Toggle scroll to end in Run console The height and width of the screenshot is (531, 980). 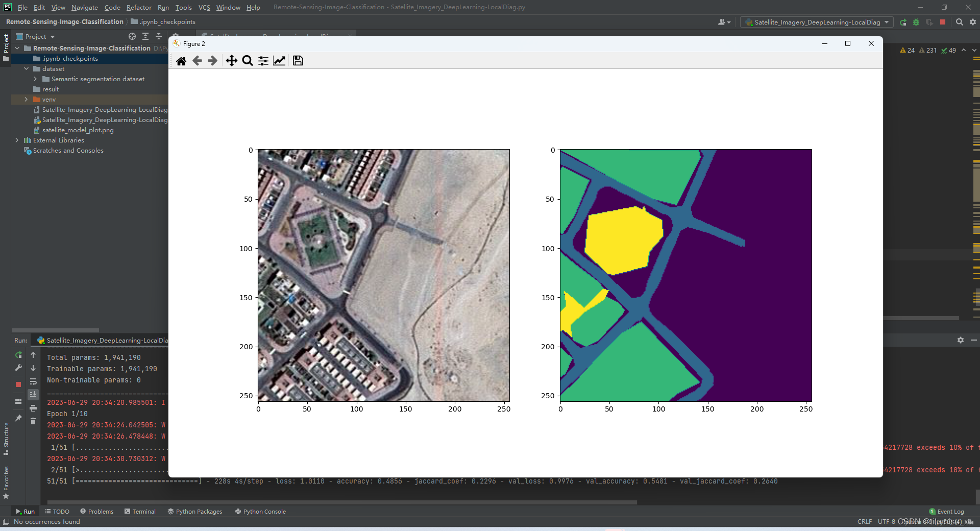pyautogui.click(x=33, y=394)
